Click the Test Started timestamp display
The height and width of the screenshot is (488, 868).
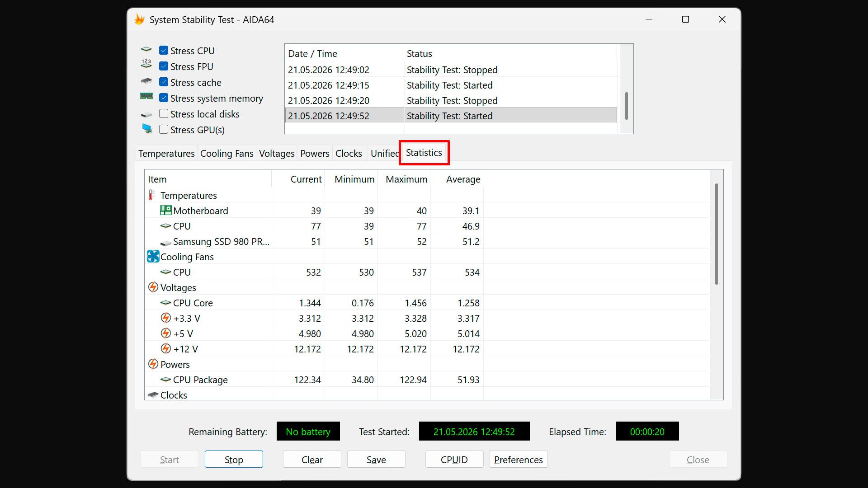(474, 431)
